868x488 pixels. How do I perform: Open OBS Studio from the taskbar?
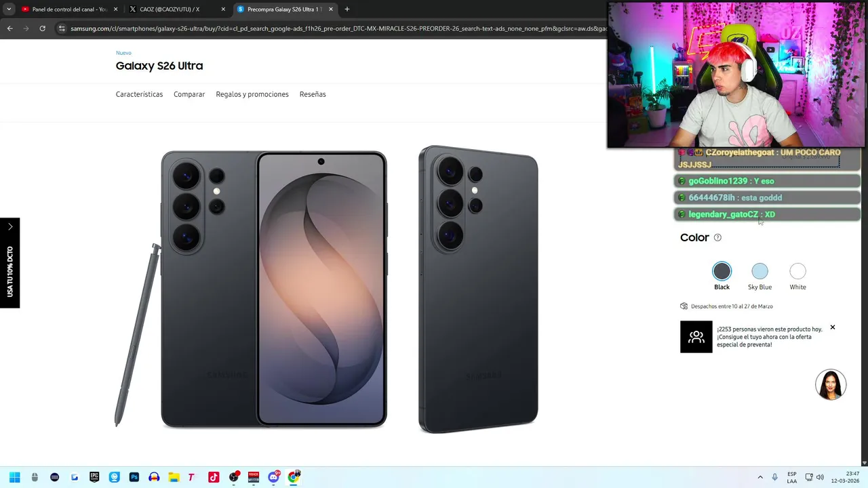234,477
